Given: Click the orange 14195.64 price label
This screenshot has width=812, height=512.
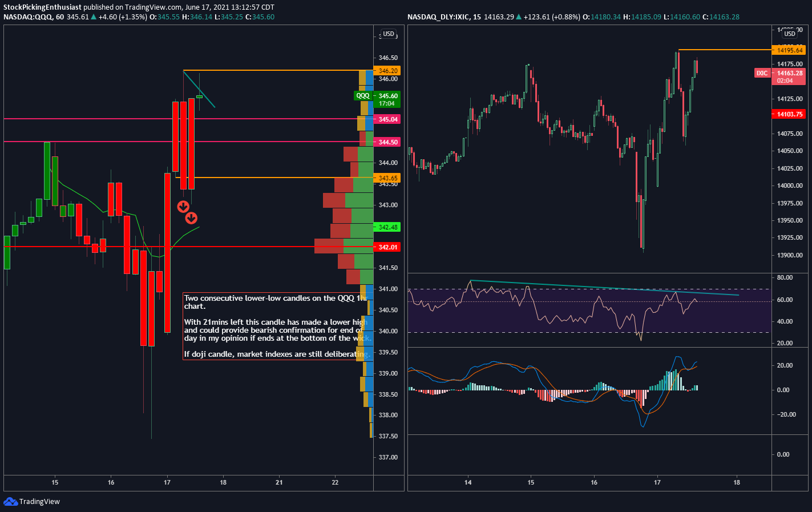Looking at the screenshot, I should point(790,50).
